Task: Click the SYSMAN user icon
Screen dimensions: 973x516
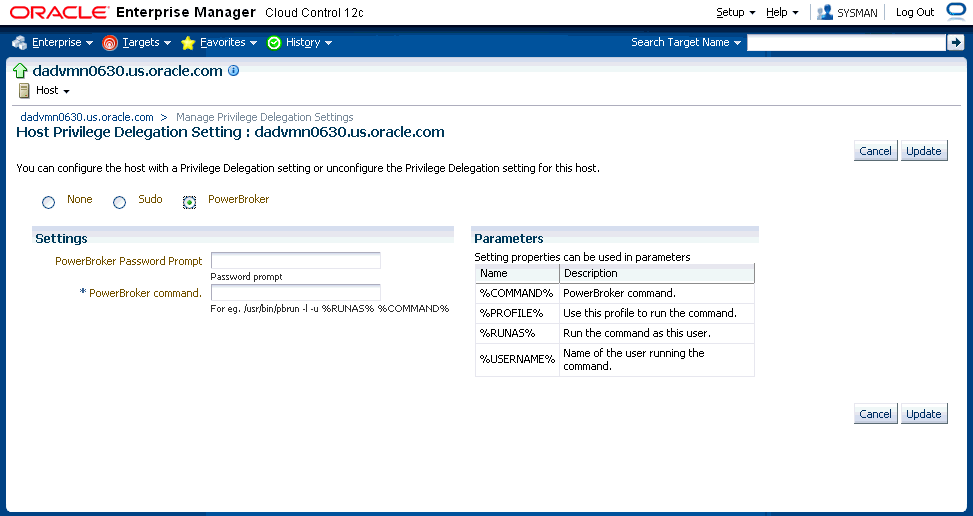Action: click(825, 12)
